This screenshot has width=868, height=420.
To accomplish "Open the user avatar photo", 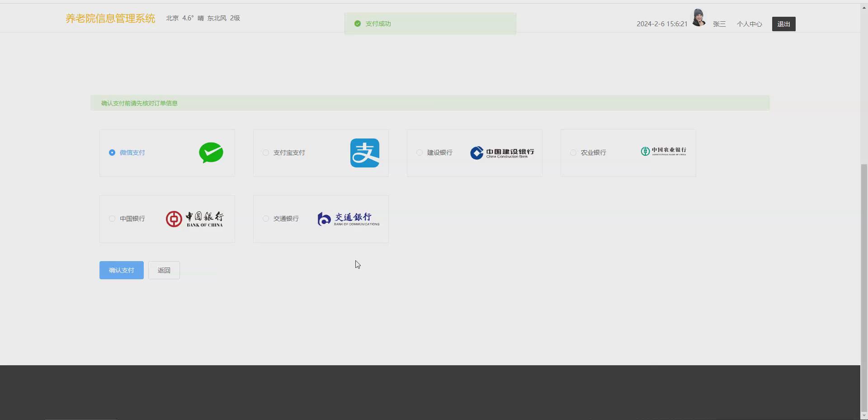I will point(698,17).
